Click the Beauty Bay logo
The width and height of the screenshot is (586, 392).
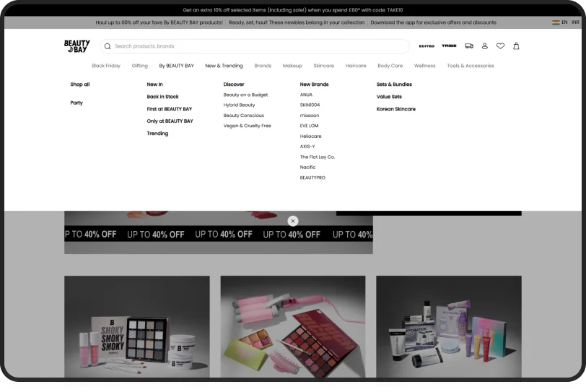tap(76, 46)
